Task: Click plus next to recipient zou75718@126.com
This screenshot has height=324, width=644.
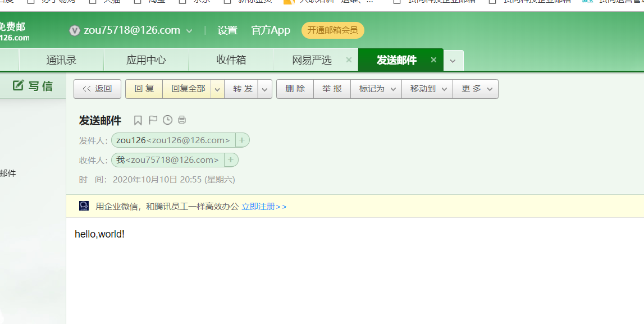Action: [231, 159]
